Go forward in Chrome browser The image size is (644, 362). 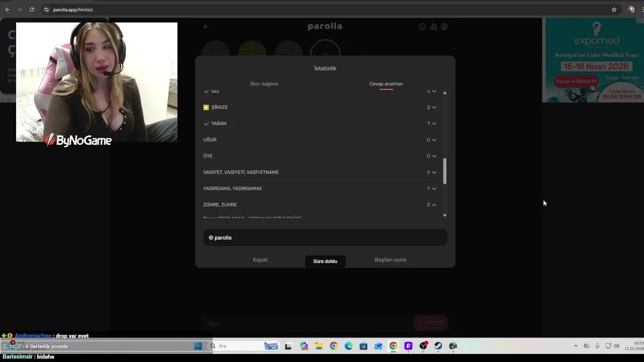click(20, 10)
